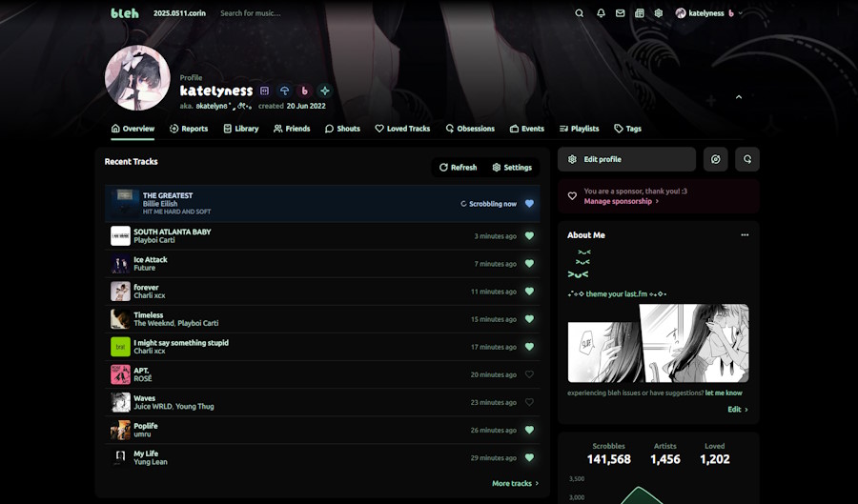Toggle love heart on Waves track

(529, 402)
